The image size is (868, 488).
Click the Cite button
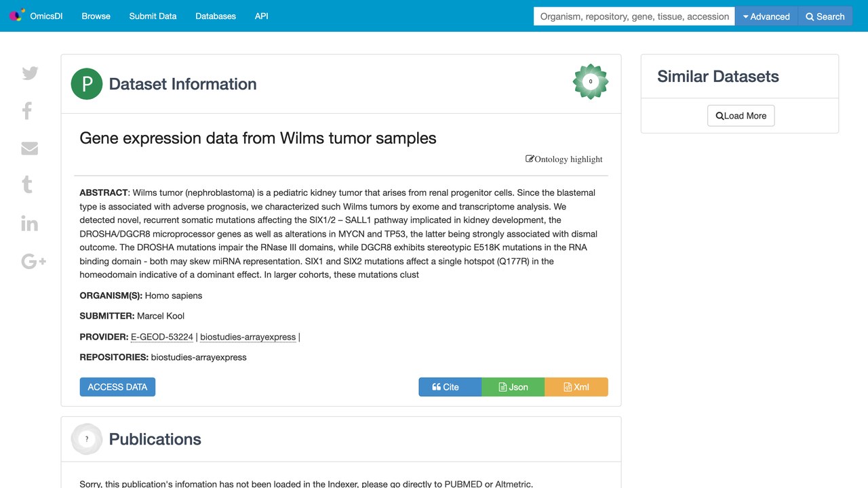pyautogui.click(x=450, y=387)
